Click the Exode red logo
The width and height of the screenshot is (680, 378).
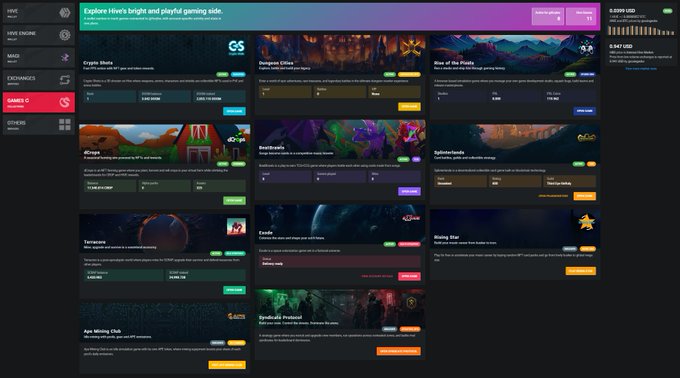tap(411, 218)
